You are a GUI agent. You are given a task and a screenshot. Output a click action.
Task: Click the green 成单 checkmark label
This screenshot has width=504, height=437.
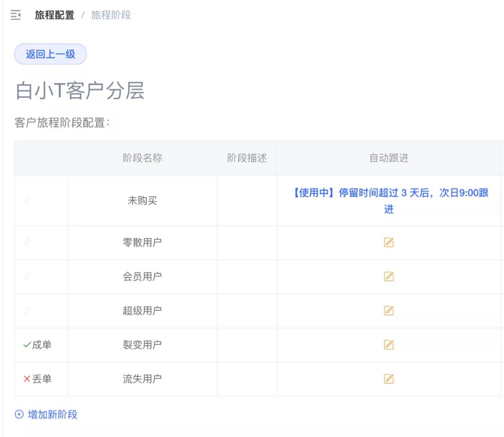click(37, 345)
